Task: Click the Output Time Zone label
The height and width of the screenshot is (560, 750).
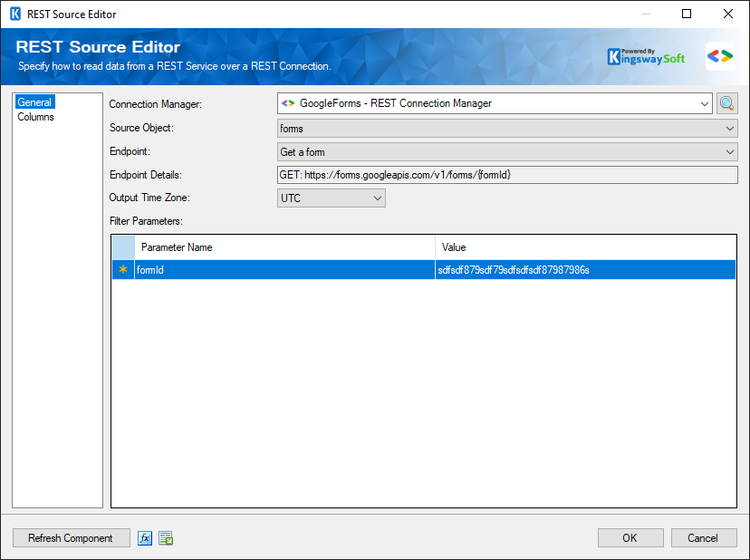Action: click(149, 198)
